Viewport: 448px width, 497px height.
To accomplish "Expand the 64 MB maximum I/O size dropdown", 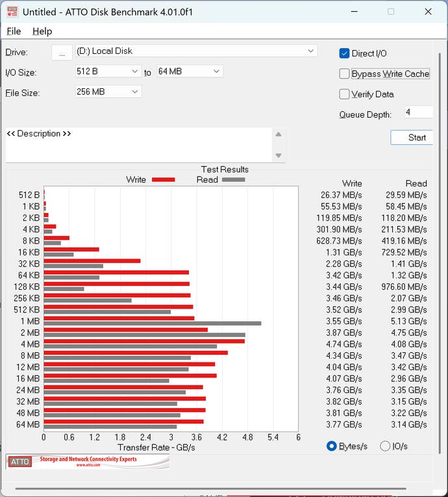I will (x=216, y=71).
